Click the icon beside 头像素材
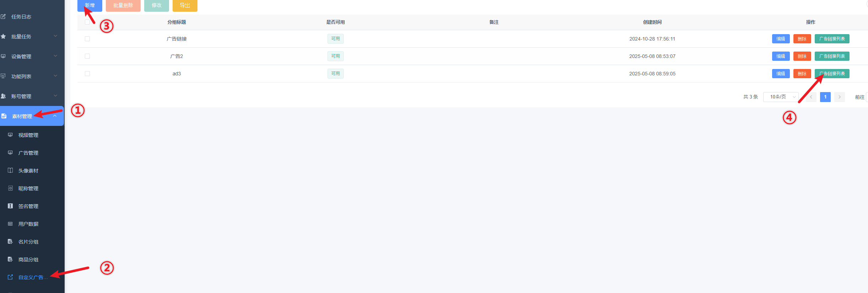The width and height of the screenshot is (868, 293). coord(10,170)
